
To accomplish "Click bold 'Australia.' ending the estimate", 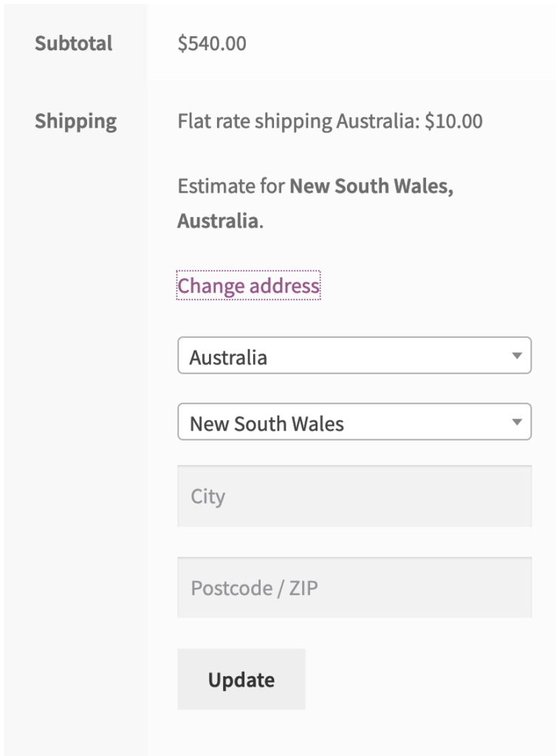I will pyautogui.click(x=220, y=221).
